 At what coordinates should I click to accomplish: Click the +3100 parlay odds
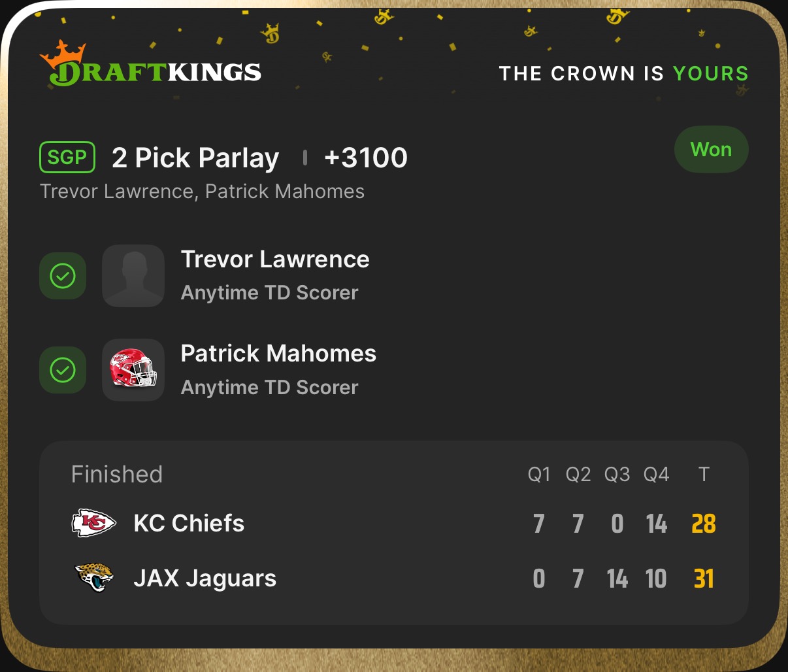coord(366,158)
